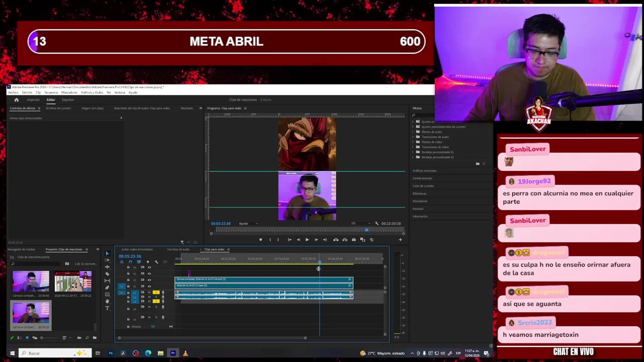644x362 pixels.
Task: Open Gráficos esenciales panel
Action: [425, 171]
